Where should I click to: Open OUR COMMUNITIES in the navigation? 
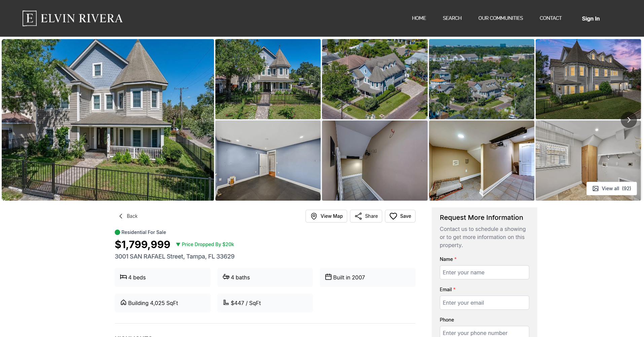[500, 18]
